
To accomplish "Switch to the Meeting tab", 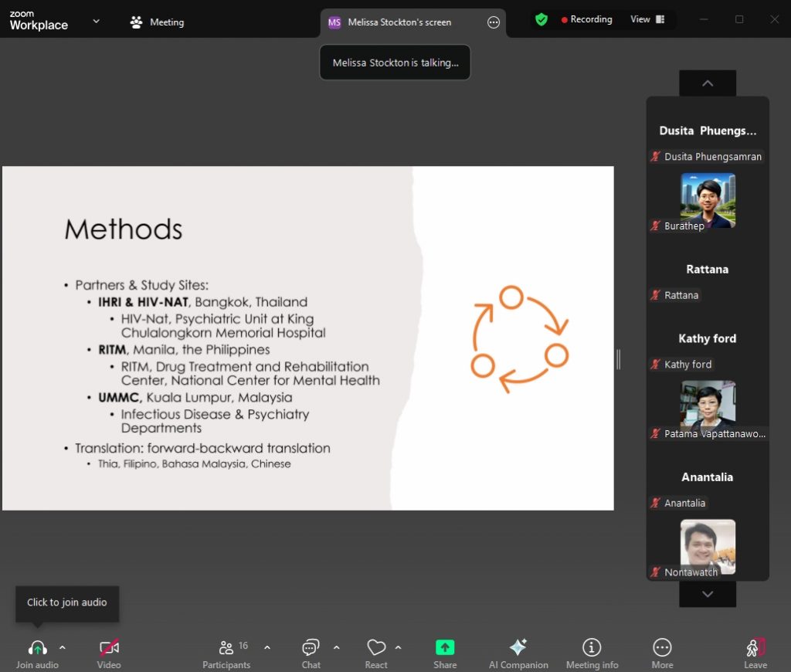I will click(x=158, y=22).
